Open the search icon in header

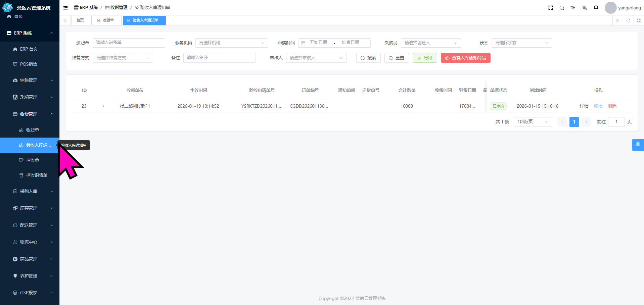(x=561, y=8)
